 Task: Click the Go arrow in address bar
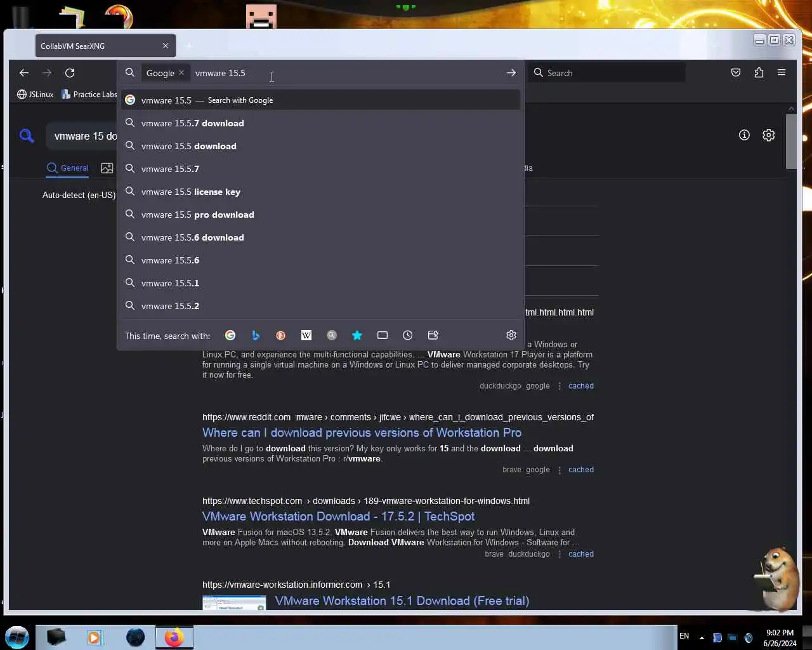(x=511, y=73)
